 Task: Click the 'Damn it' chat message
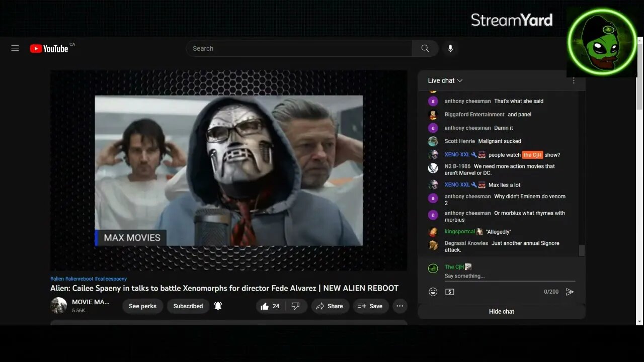(x=504, y=128)
